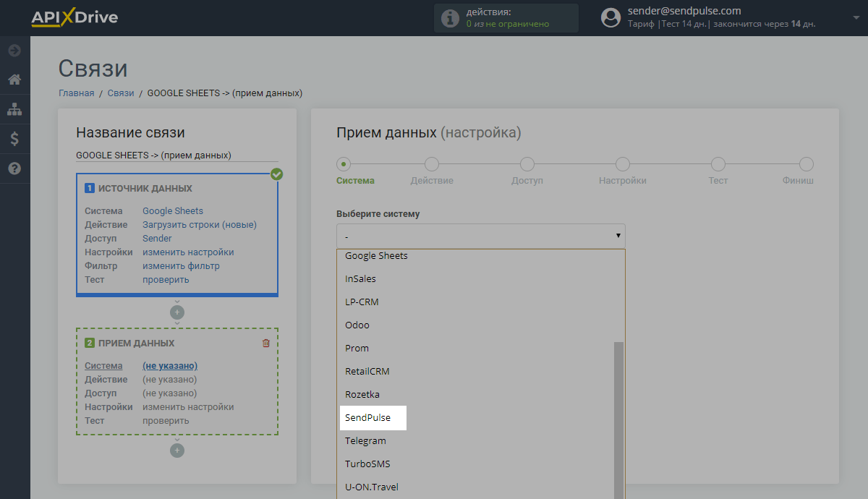Open the Выберите систему dropdown
The image size is (868, 499).
click(480, 236)
